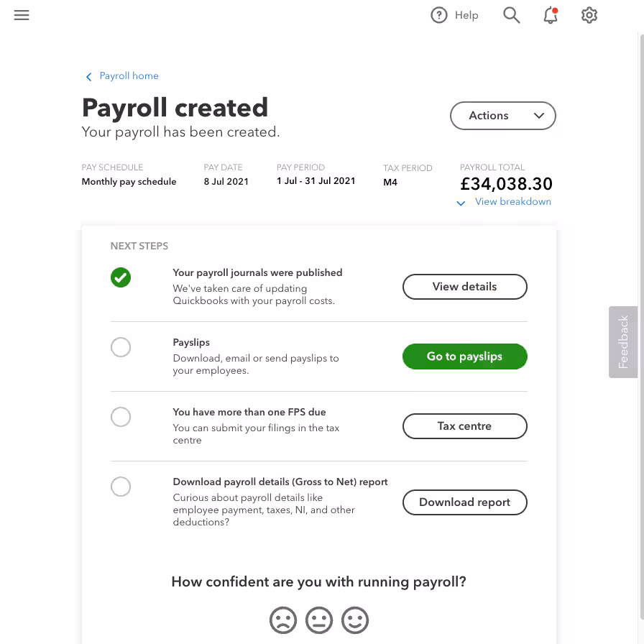Open settings gear icon
644x644 pixels.
point(589,15)
